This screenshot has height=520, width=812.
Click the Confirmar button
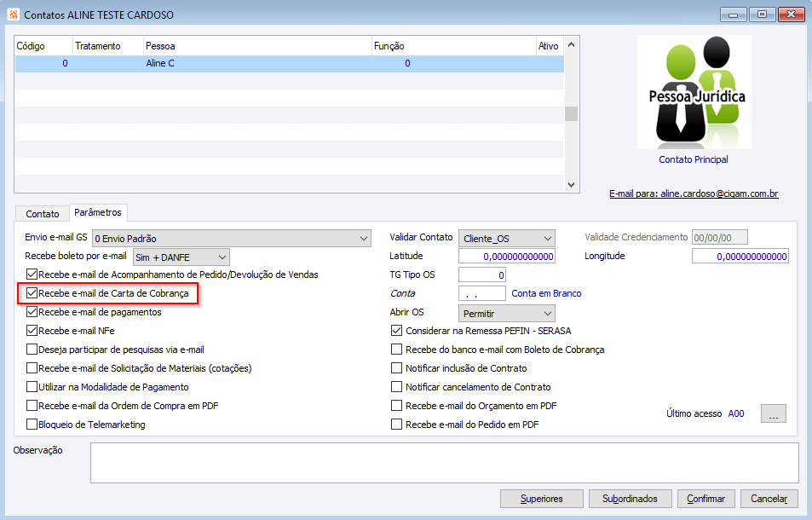pyautogui.click(x=705, y=499)
